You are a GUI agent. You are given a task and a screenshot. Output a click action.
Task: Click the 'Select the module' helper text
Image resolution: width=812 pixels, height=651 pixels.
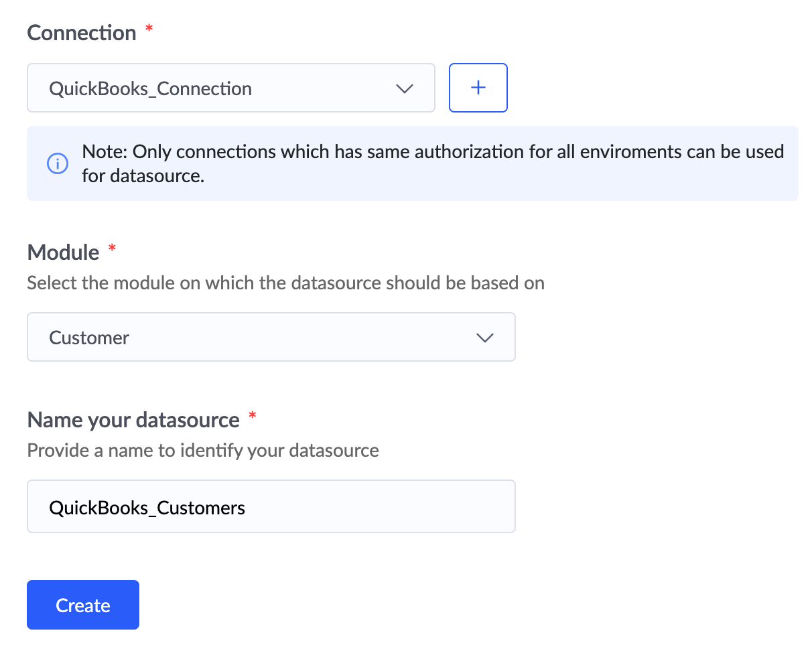[x=285, y=283]
